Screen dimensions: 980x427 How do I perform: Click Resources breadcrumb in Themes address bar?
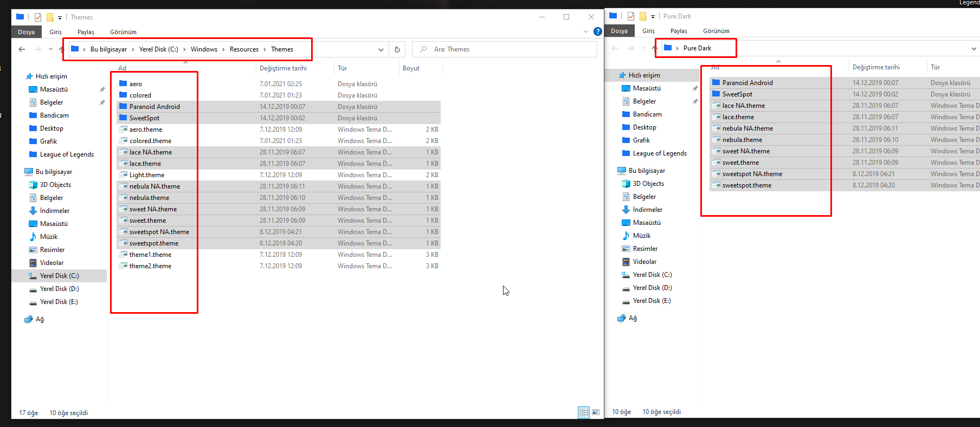[244, 49]
